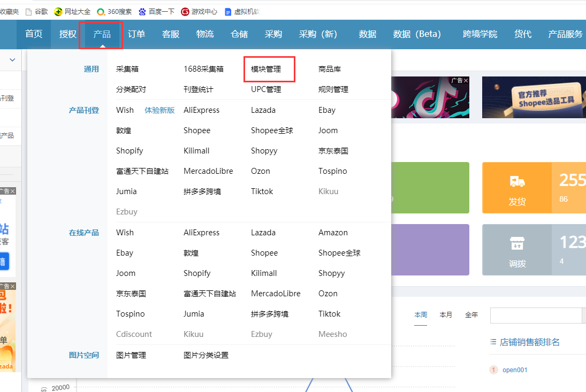Viewport: 586px width, 392px height.
Task: Select Shopify under 产品刊登
Action: click(x=130, y=151)
